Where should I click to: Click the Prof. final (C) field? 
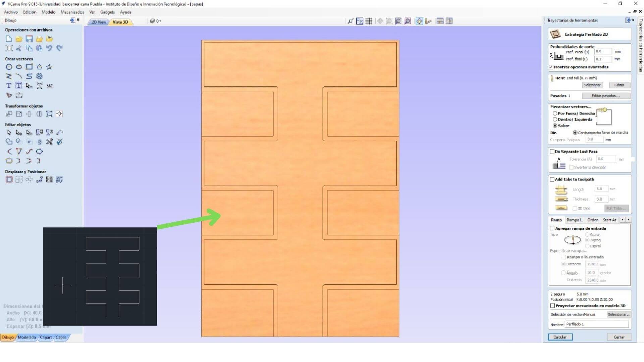(603, 59)
